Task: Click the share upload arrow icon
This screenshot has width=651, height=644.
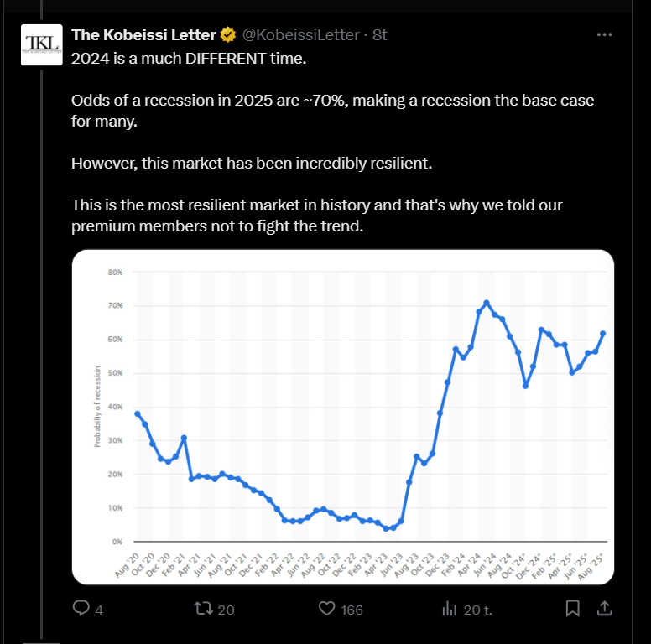Action: point(604,608)
